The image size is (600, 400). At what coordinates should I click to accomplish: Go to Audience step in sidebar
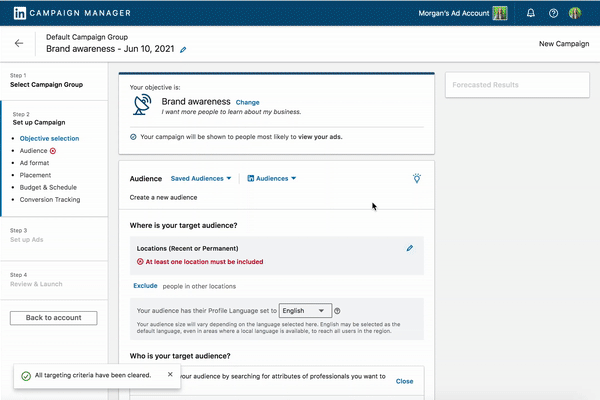(x=33, y=150)
